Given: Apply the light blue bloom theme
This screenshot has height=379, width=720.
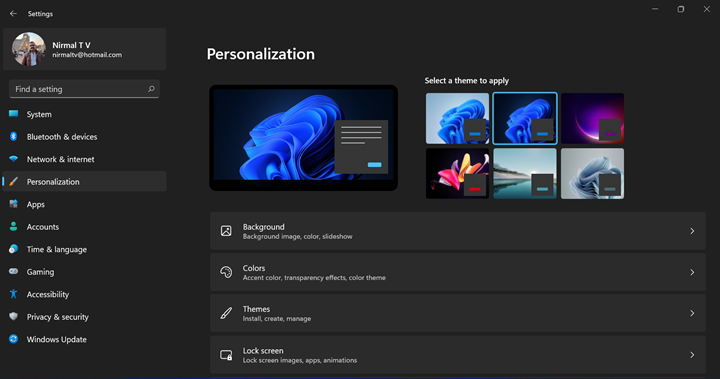Looking at the screenshot, I should 457,119.
